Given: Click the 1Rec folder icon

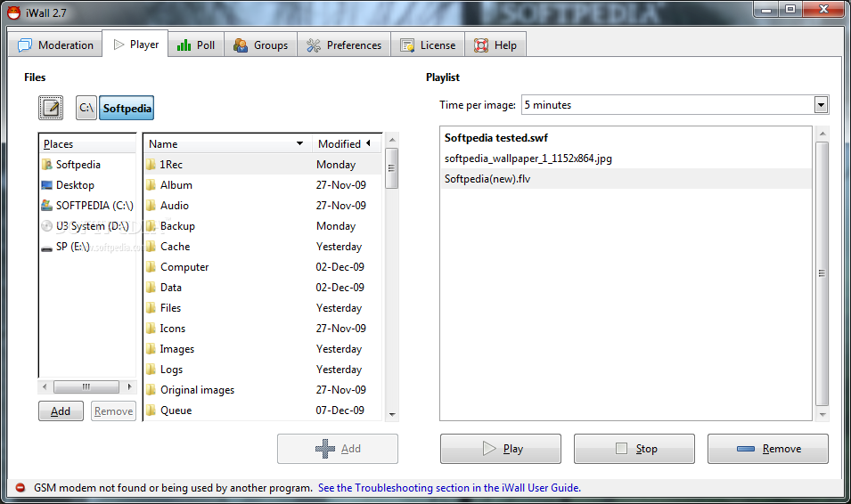Looking at the screenshot, I should point(151,165).
